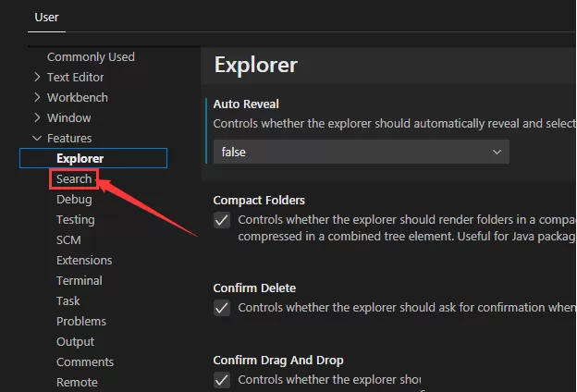The width and height of the screenshot is (577, 392).
Task: Click the Compact Folders setting title
Action: pyautogui.click(x=259, y=201)
